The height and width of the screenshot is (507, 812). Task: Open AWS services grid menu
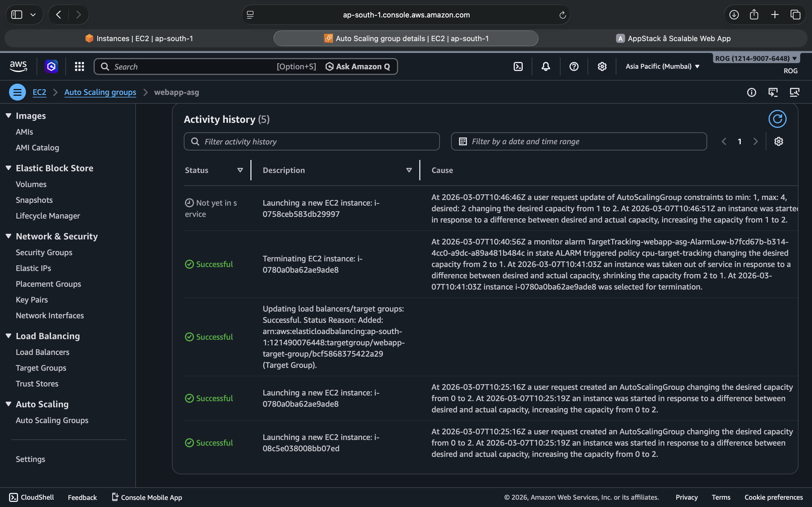click(x=79, y=66)
